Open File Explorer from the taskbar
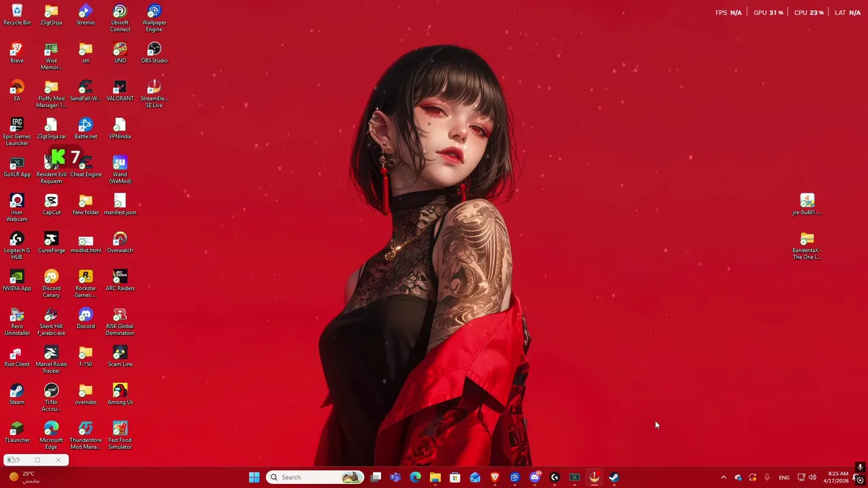Image resolution: width=868 pixels, height=488 pixels. [435, 477]
